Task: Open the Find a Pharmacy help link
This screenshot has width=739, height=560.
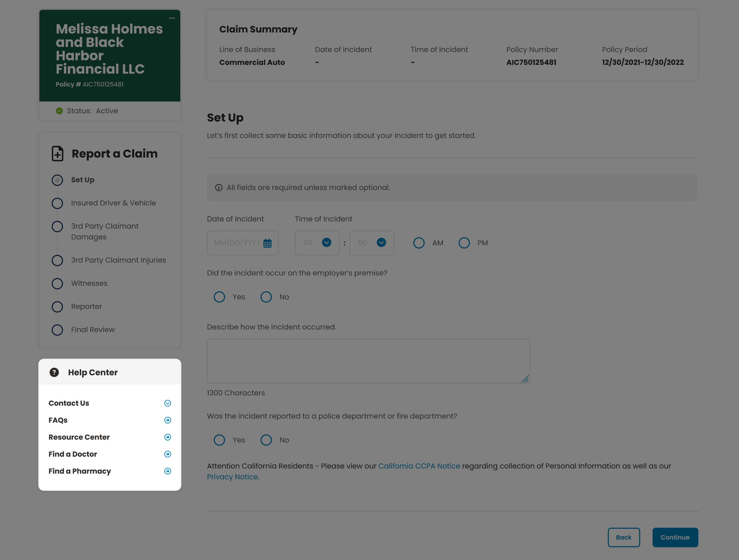Action: pyautogui.click(x=80, y=471)
